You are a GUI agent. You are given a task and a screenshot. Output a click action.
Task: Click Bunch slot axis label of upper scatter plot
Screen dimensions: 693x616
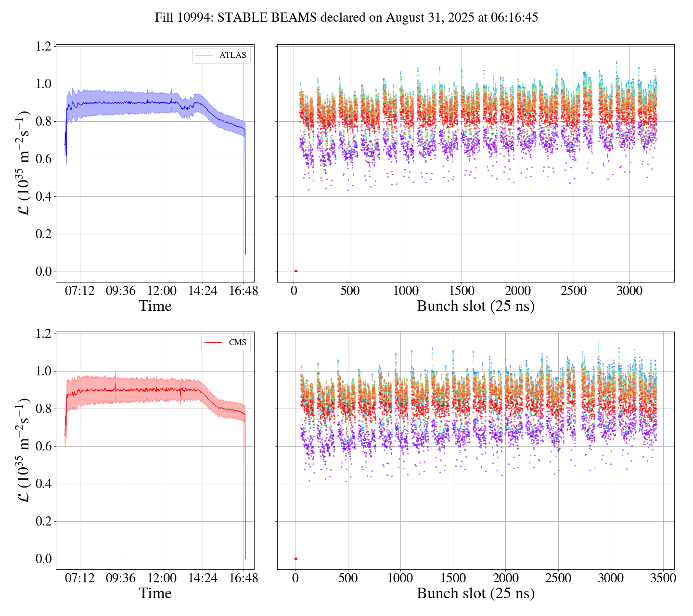475,306
